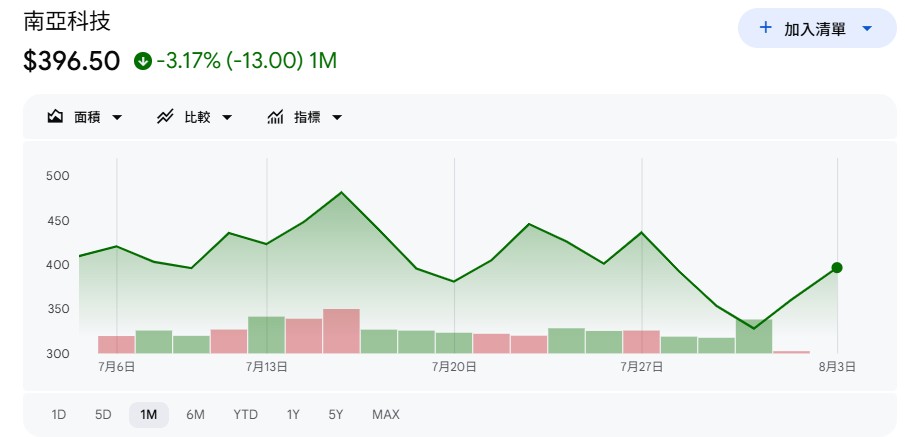Click the tall green volume bar near 8月3日

coord(754,336)
